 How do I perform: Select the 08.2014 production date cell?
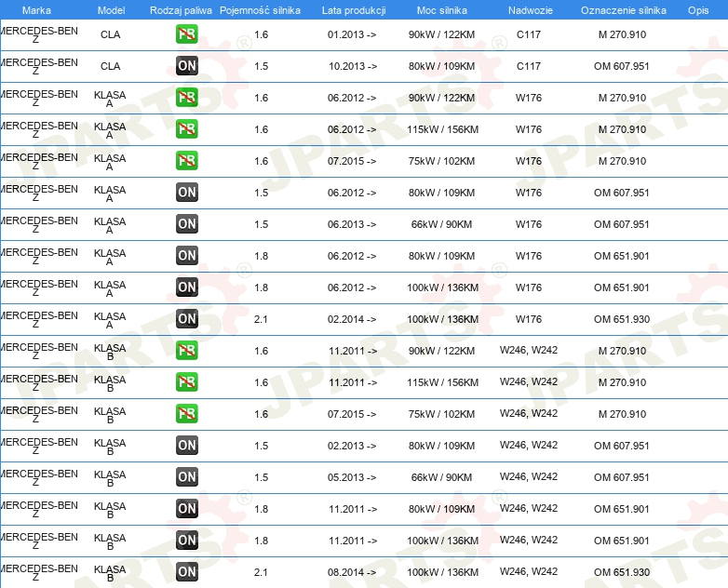click(353, 572)
